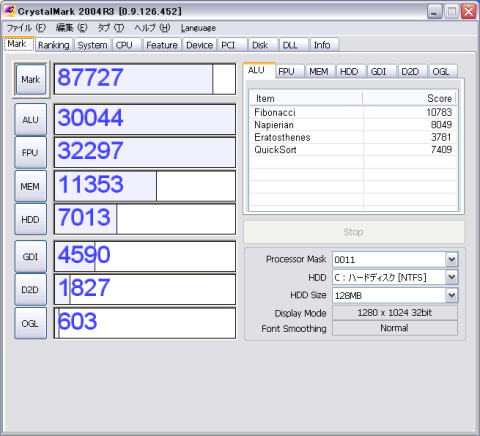Click the MEM score bar 11353
480x436 pixels.
145,186
